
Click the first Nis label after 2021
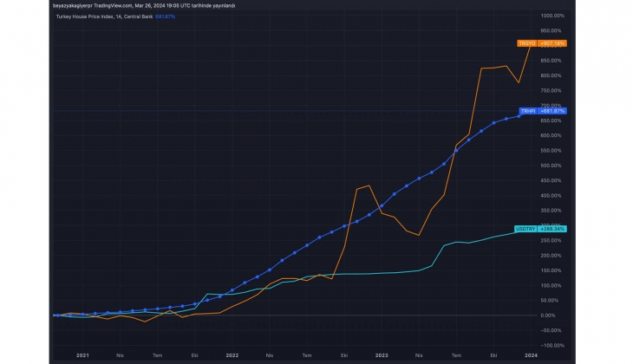point(121,355)
